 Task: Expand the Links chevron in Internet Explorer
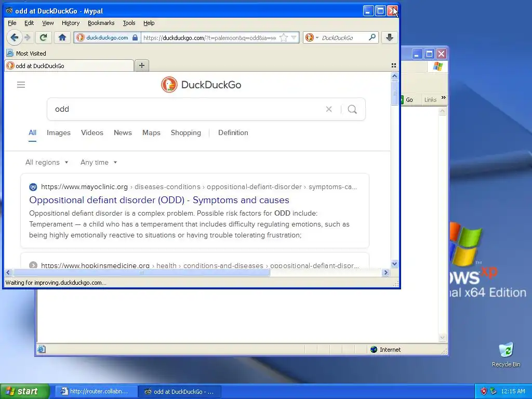click(443, 98)
